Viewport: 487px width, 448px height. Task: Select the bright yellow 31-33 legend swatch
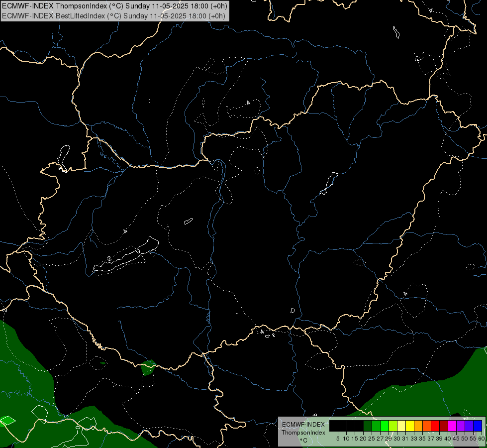[x=410, y=426]
